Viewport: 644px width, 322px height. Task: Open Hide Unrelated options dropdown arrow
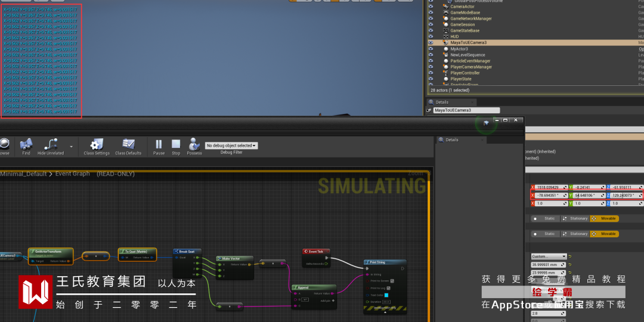coord(71,146)
